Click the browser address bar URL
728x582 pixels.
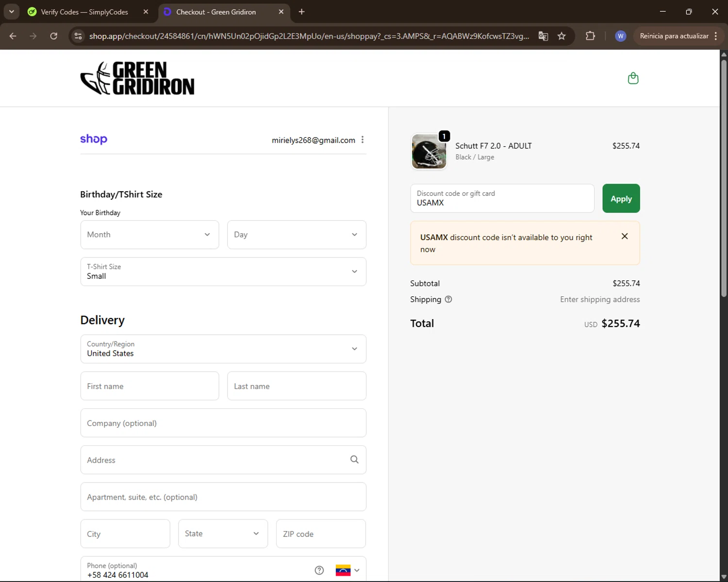[309, 36]
